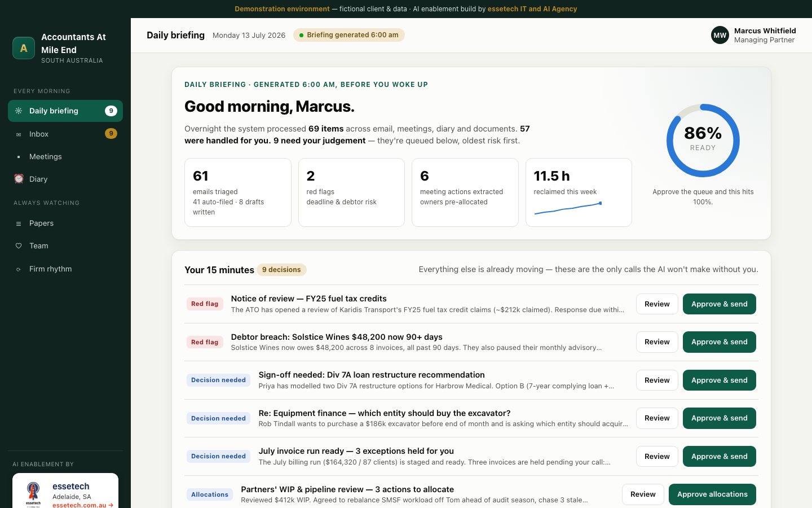Image resolution: width=812 pixels, height=508 pixels.
Task: Click Approve allocations button
Action: [x=712, y=494]
